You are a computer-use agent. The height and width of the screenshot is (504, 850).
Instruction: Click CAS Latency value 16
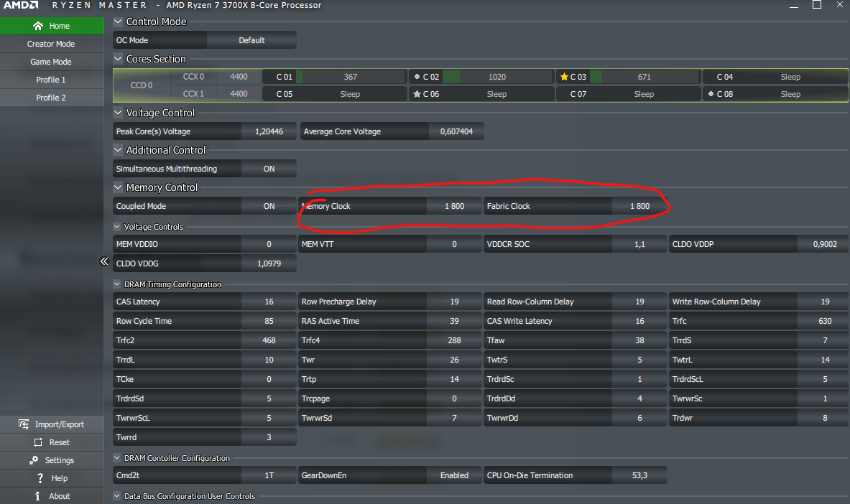tap(269, 302)
